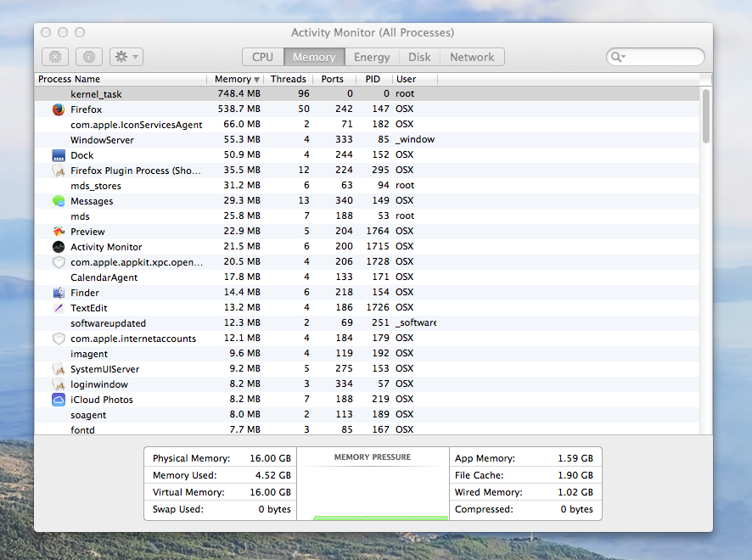Click the Virtual Memory 16.00 GB value
The image size is (752, 560).
[x=271, y=492]
